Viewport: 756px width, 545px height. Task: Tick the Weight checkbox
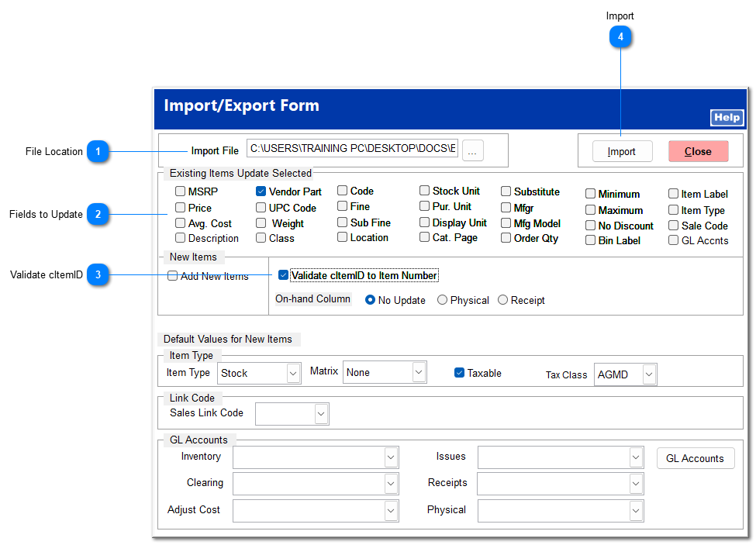(x=261, y=223)
